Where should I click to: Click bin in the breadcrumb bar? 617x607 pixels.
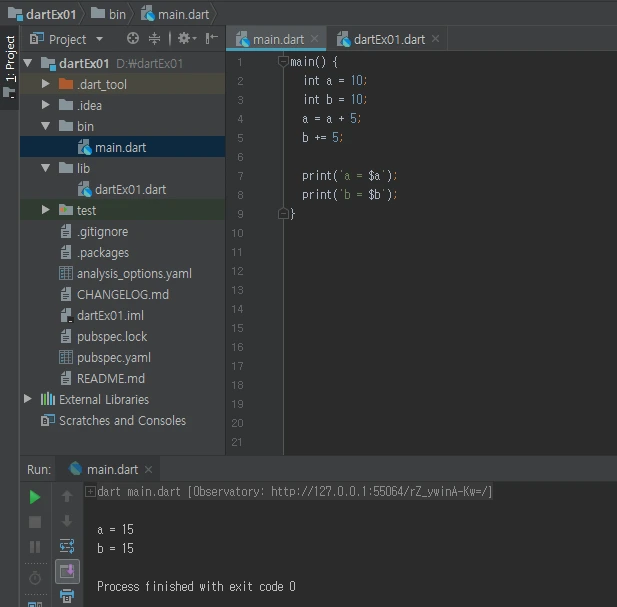click(108, 15)
